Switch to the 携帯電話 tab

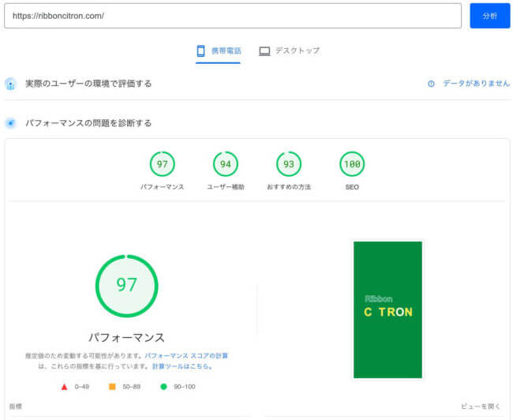[218, 51]
